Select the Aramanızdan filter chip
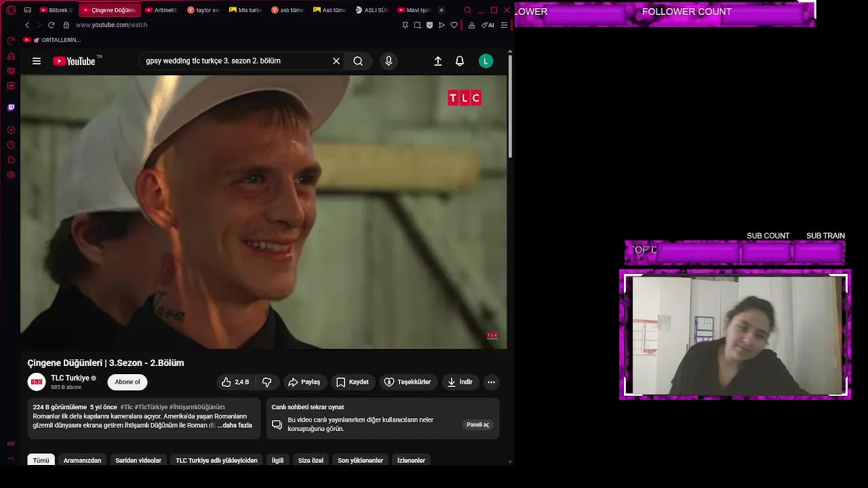The height and width of the screenshot is (488, 868). [82, 460]
